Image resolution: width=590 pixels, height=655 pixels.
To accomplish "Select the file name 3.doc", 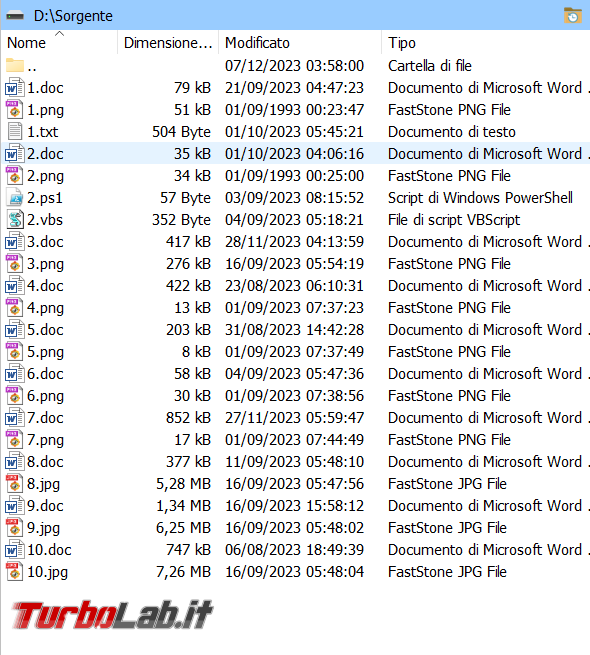I will (45, 242).
